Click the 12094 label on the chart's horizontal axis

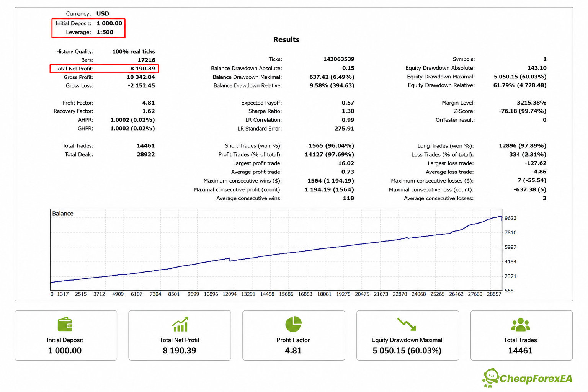230,294
